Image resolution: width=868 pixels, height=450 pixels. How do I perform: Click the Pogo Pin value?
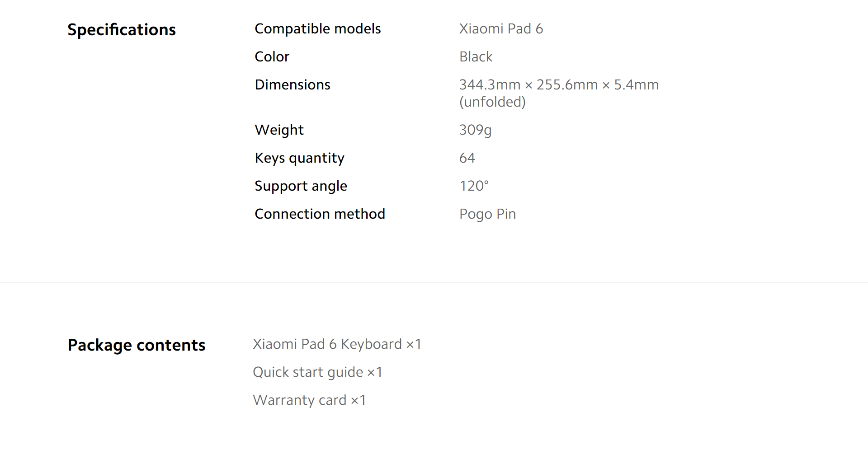point(487,214)
